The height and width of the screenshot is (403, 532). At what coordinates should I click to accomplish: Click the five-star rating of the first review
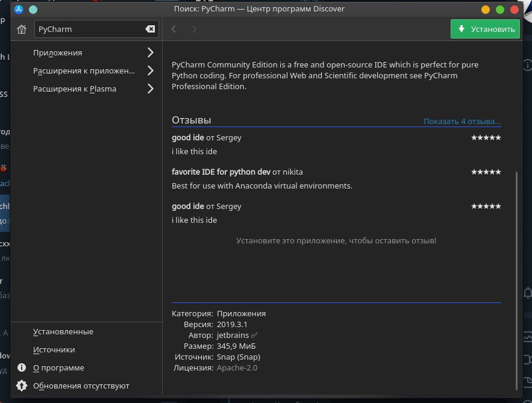[x=486, y=138]
